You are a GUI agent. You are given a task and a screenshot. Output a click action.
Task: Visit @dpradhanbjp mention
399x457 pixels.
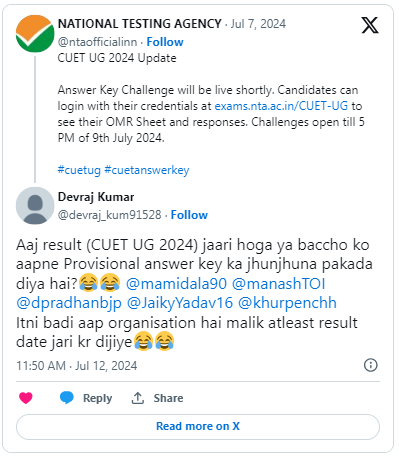coord(69,303)
